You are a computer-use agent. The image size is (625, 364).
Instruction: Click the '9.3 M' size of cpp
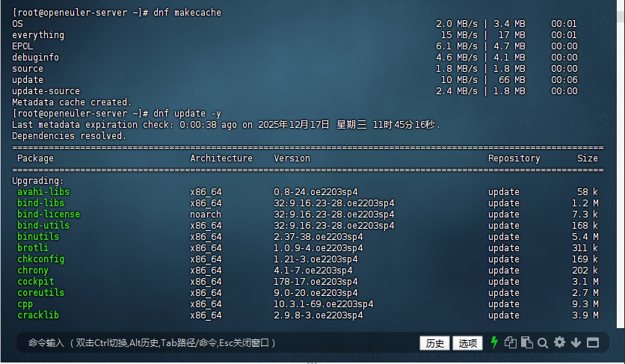click(585, 303)
